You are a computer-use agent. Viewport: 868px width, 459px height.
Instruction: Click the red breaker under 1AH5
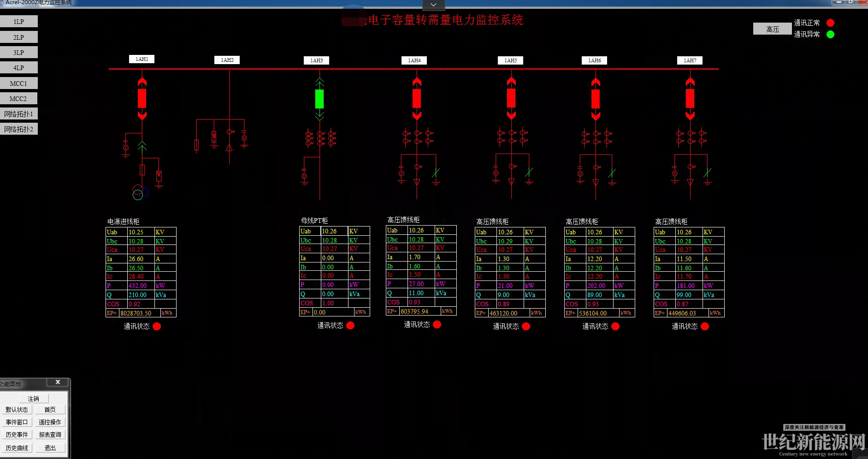coord(511,98)
